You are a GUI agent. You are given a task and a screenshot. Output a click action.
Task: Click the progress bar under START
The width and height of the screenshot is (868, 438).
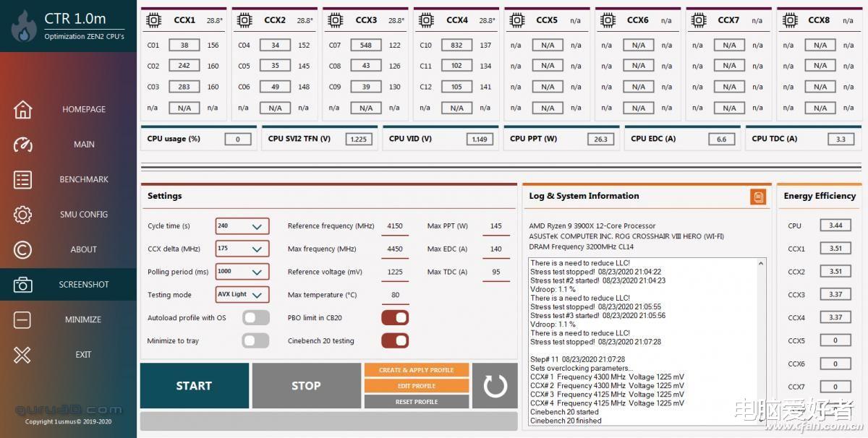click(328, 421)
